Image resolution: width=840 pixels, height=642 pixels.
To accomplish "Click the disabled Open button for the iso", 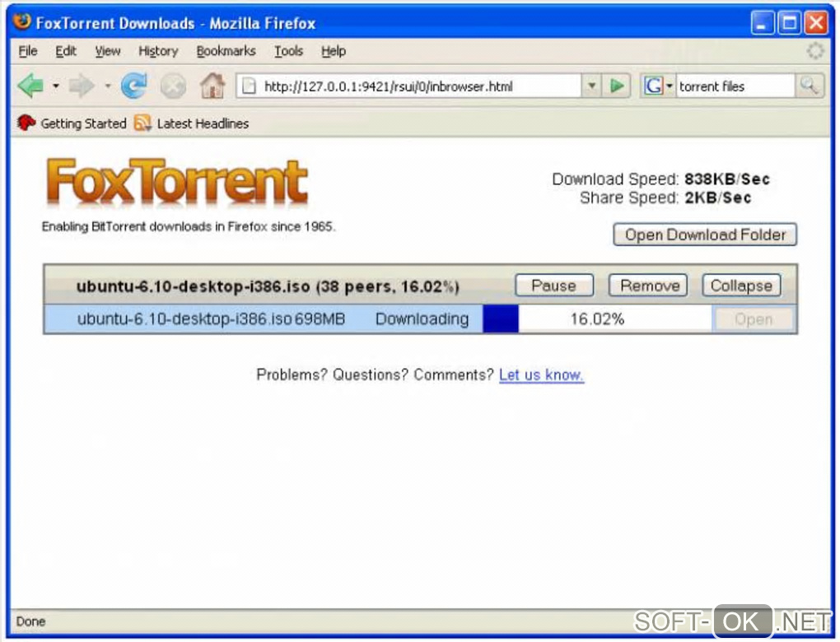I will coord(754,319).
